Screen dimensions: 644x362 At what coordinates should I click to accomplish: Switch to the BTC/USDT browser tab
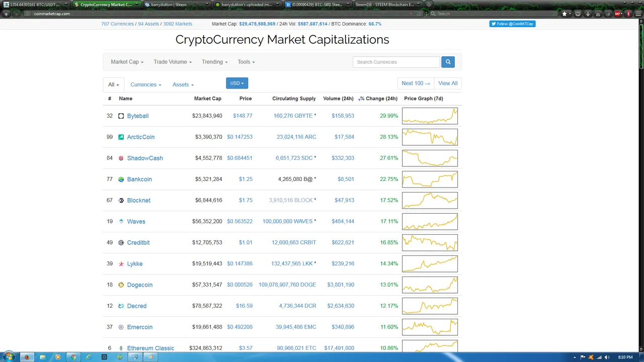pos(35,5)
